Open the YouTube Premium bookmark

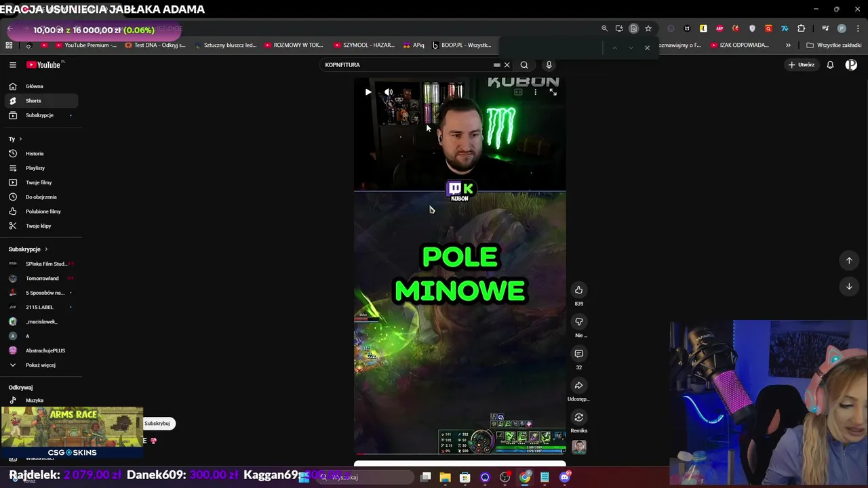tap(85, 45)
